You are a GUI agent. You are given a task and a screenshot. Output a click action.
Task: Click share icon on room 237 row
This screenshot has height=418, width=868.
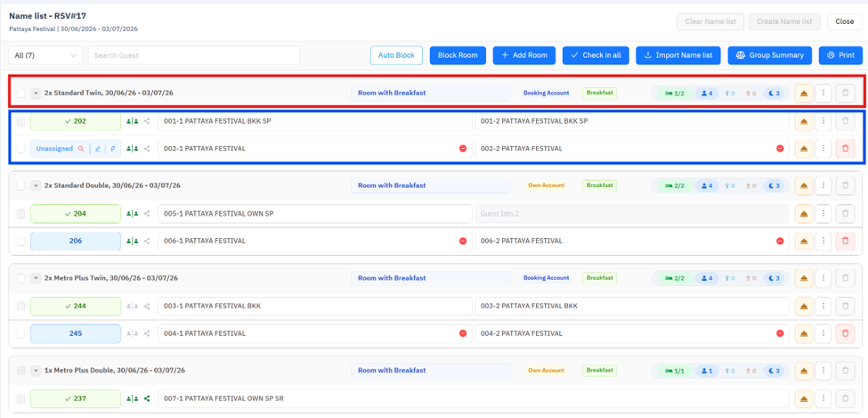(147, 398)
